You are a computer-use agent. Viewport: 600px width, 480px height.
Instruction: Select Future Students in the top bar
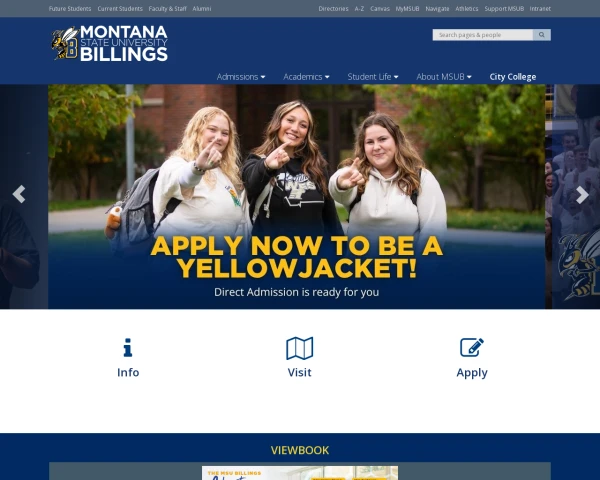pos(70,8)
